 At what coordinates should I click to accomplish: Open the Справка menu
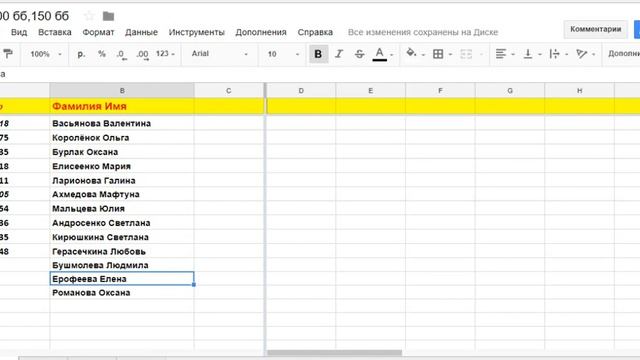(x=315, y=32)
